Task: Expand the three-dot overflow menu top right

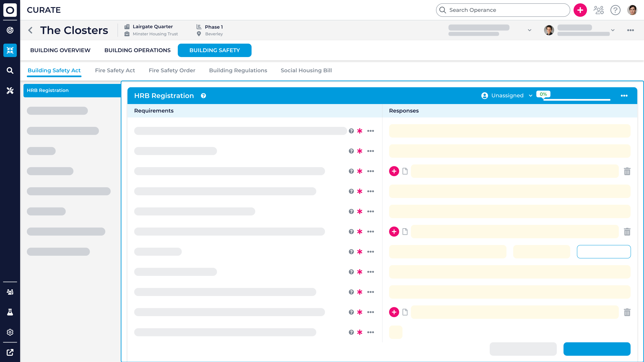Action: point(624,96)
